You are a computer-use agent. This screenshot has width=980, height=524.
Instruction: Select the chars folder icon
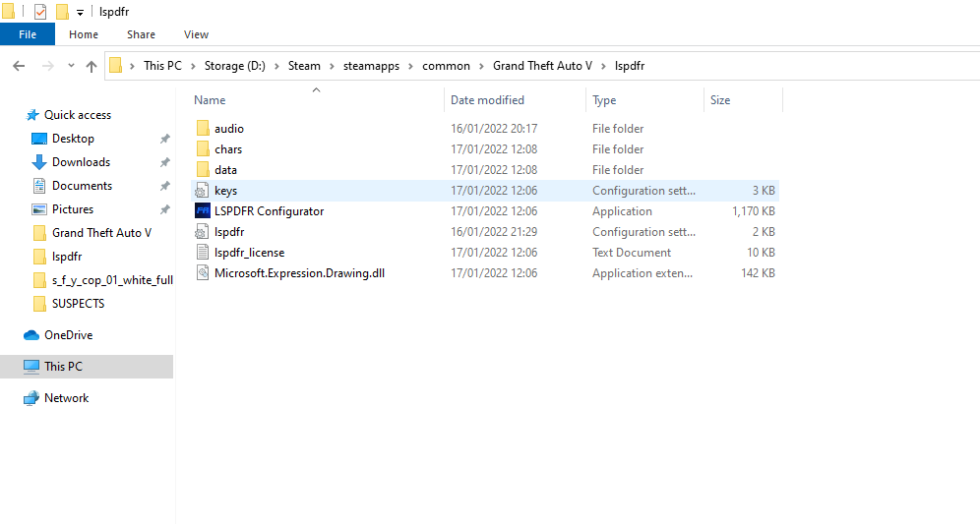203,148
